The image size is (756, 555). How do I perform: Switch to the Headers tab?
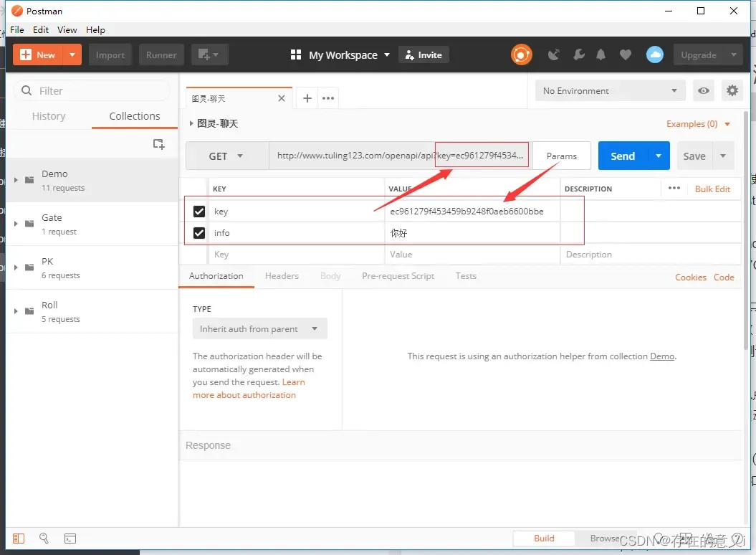282,276
